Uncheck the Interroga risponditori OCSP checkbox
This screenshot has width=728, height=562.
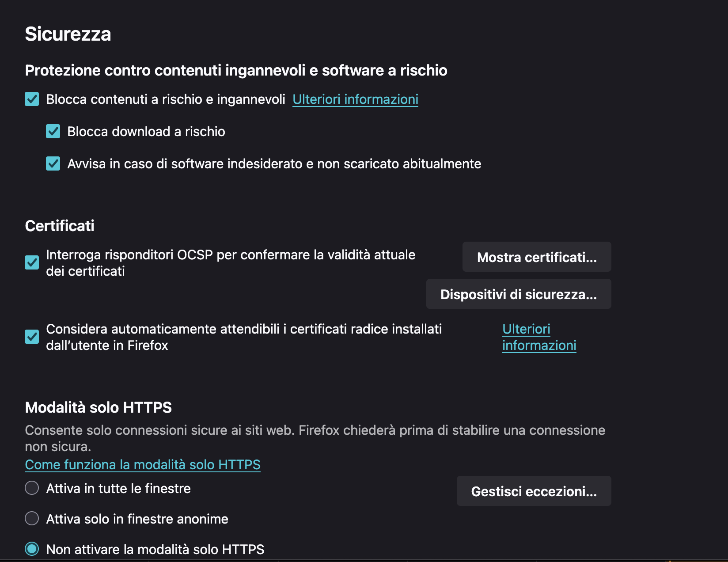[x=32, y=262]
